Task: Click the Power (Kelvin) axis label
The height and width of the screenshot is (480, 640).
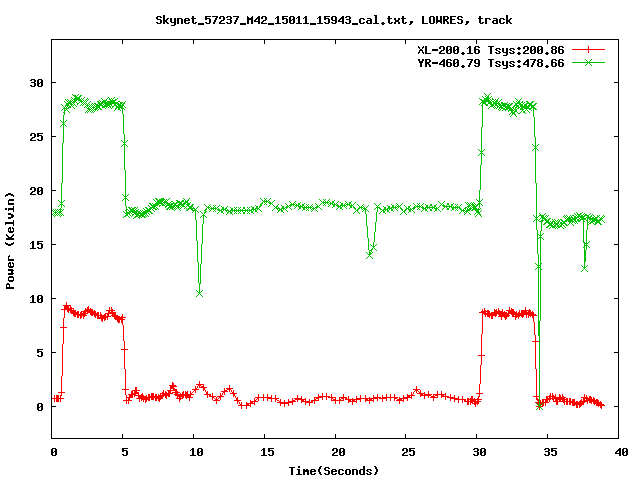Action: point(10,240)
